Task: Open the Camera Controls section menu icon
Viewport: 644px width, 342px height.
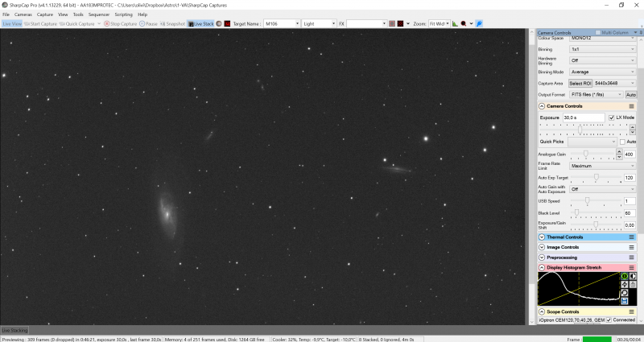Action: point(631,106)
